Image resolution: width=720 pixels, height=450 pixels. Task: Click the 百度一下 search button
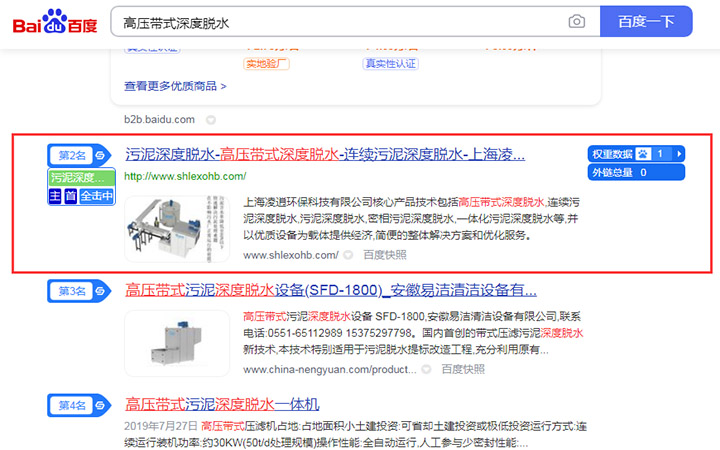[x=646, y=22]
